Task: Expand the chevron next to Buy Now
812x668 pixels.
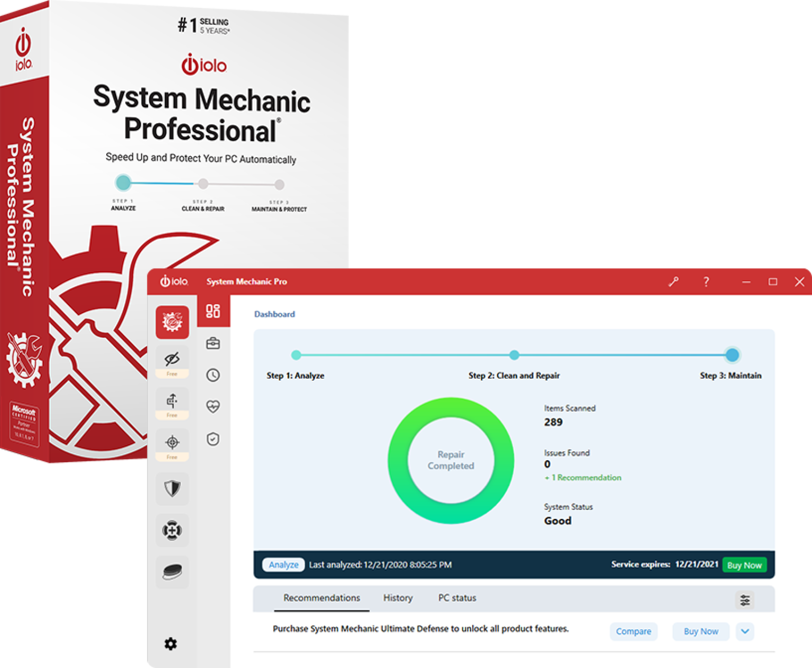Action: [745, 632]
